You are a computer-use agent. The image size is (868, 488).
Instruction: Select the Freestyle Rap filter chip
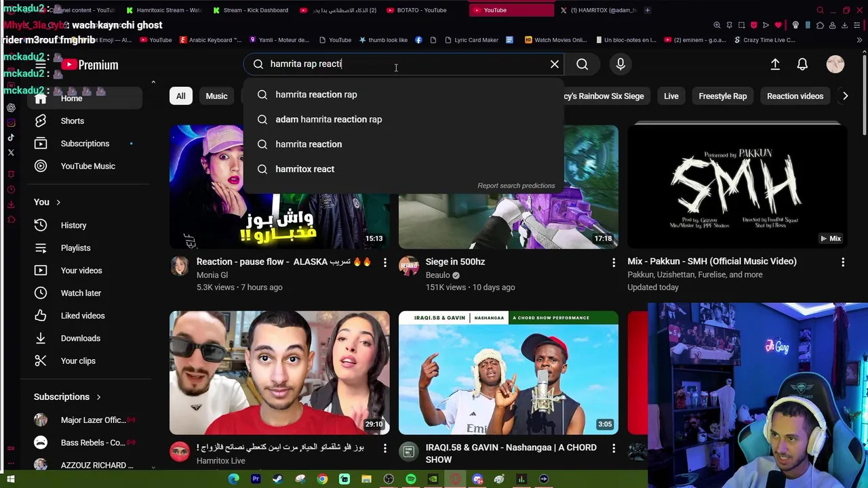(x=723, y=96)
